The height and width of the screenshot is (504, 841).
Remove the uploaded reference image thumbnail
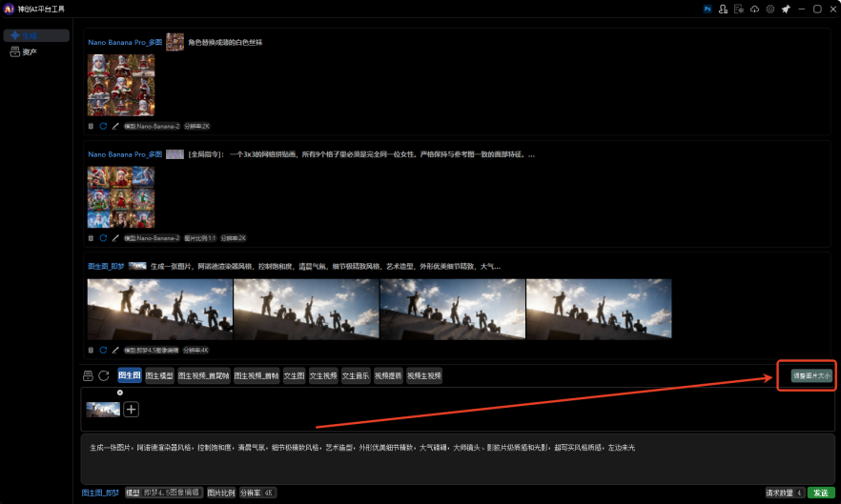tap(120, 393)
